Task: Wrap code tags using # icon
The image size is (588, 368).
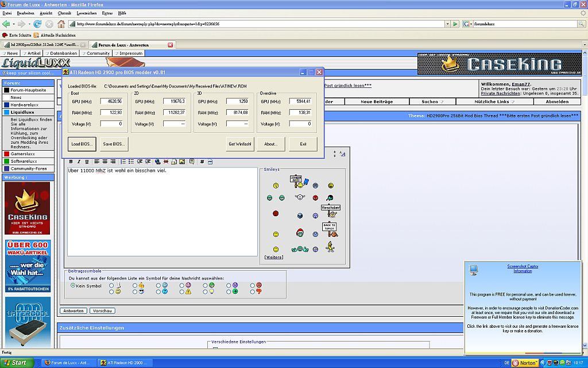Action: pyautogui.click(x=202, y=162)
